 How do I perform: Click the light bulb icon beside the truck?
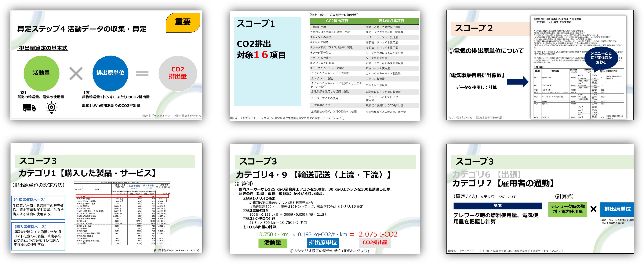pos(51,108)
